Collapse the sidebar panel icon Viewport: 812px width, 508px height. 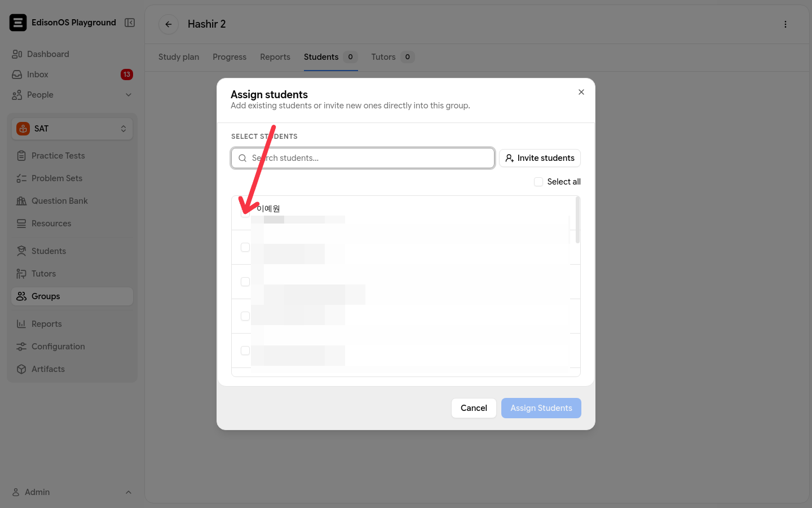pyautogui.click(x=130, y=23)
